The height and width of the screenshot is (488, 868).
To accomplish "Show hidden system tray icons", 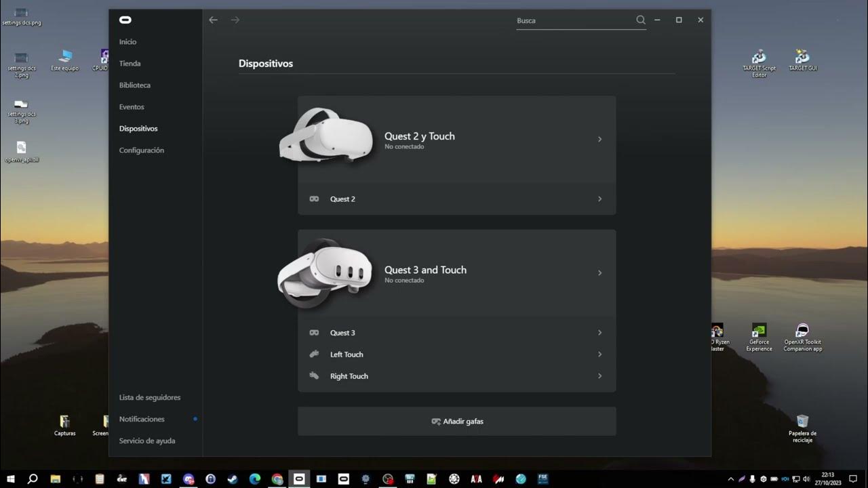I will coord(731,479).
